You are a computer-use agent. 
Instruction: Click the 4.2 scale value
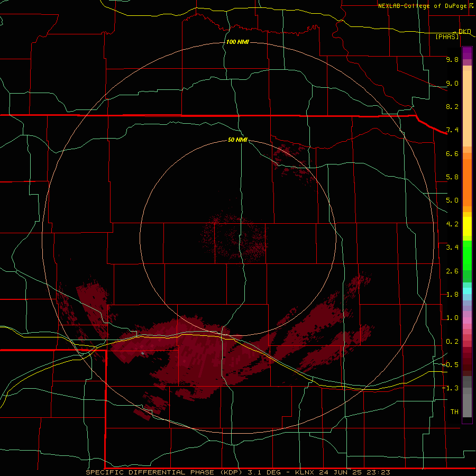click(452, 224)
